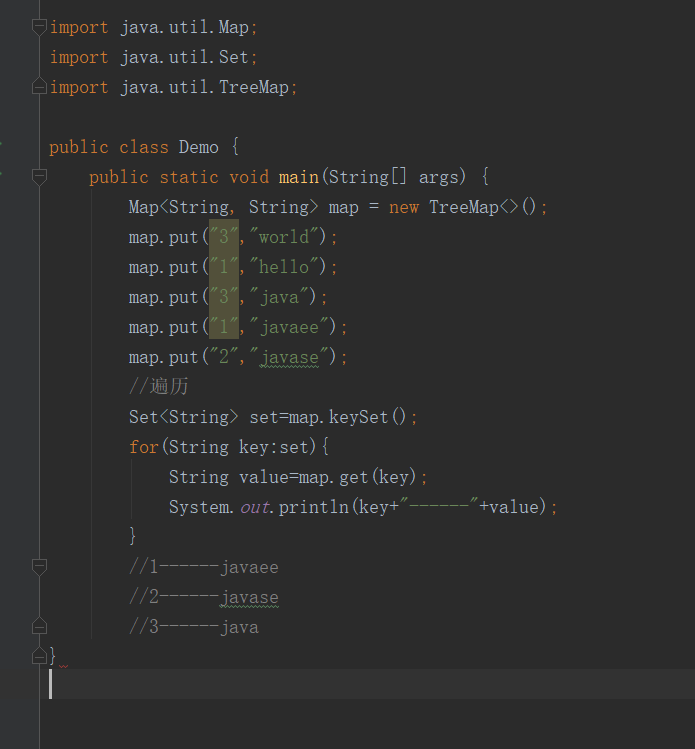Click the for keyword of the loop
695x749 pixels.
143,447
